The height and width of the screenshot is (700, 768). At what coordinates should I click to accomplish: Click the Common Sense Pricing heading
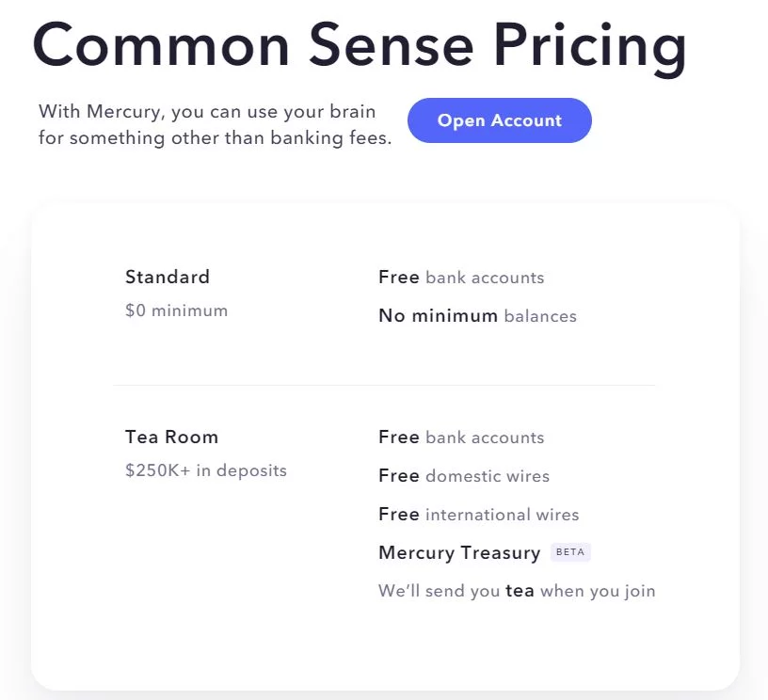coord(359,43)
